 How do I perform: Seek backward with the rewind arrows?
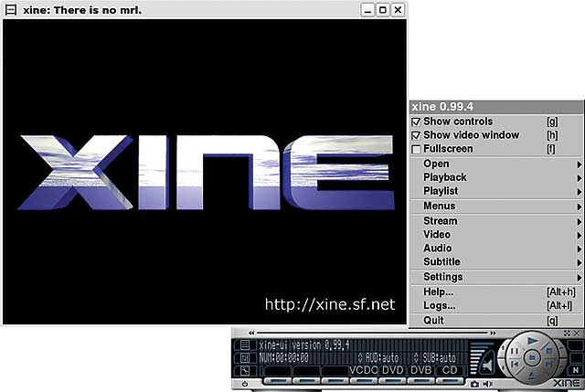251,334
